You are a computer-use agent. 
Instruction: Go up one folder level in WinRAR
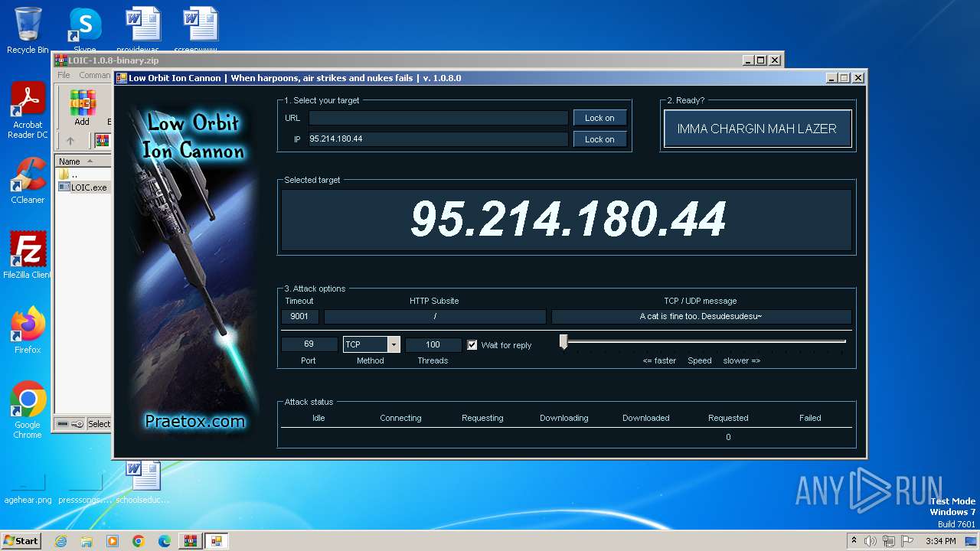pyautogui.click(x=70, y=141)
